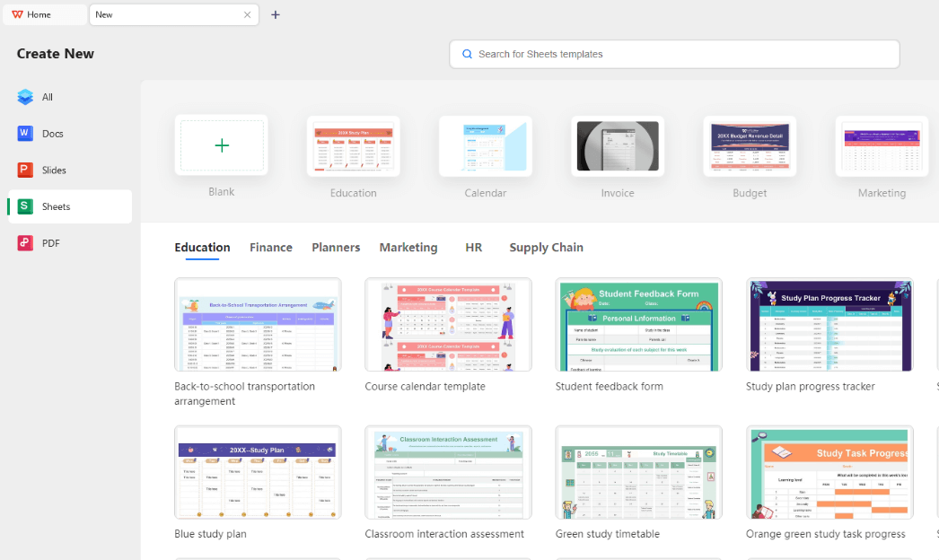Viewport: 939px width, 560px height.
Task: Browse the HR template category
Action: [474, 247]
